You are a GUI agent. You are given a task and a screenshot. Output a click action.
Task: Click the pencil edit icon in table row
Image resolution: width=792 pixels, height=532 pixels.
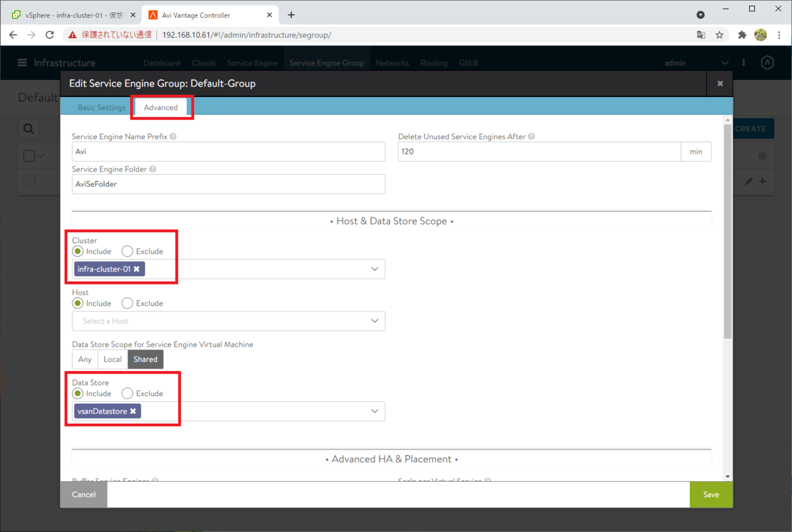click(748, 181)
